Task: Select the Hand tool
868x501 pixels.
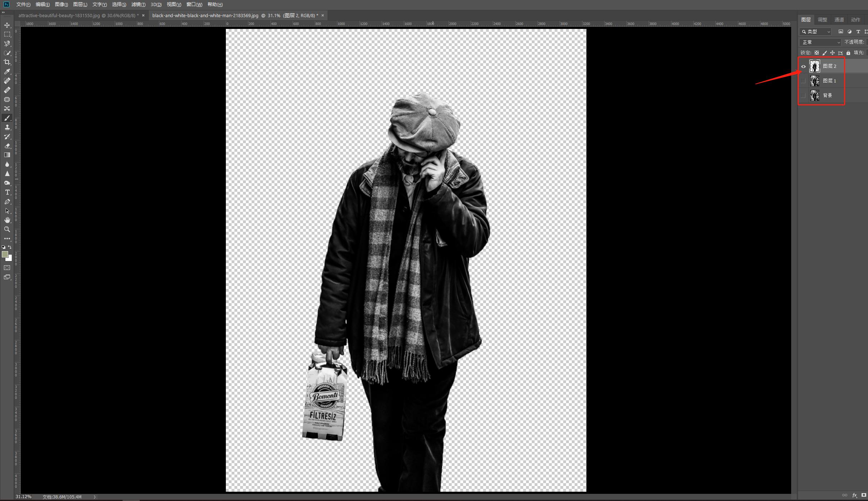Action: (x=7, y=220)
